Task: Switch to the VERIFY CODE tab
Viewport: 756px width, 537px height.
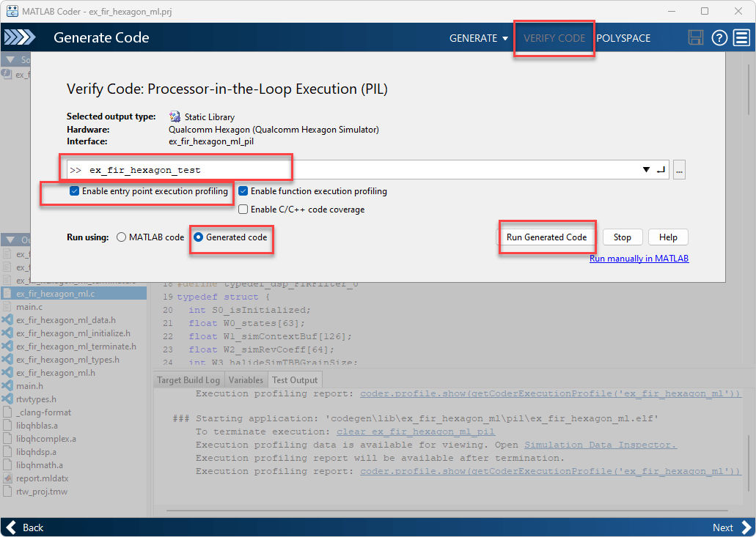Action: tap(554, 38)
